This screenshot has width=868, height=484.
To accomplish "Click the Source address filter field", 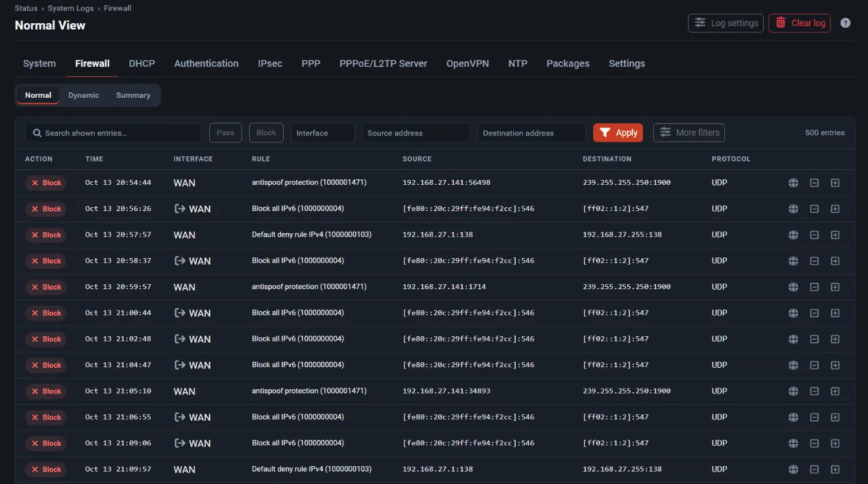I will click(x=416, y=133).
